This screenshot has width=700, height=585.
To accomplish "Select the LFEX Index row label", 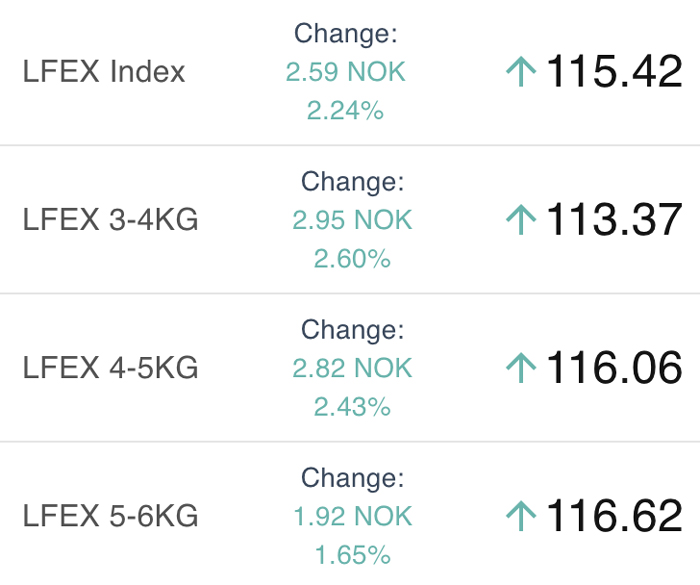I will [104, 72].
